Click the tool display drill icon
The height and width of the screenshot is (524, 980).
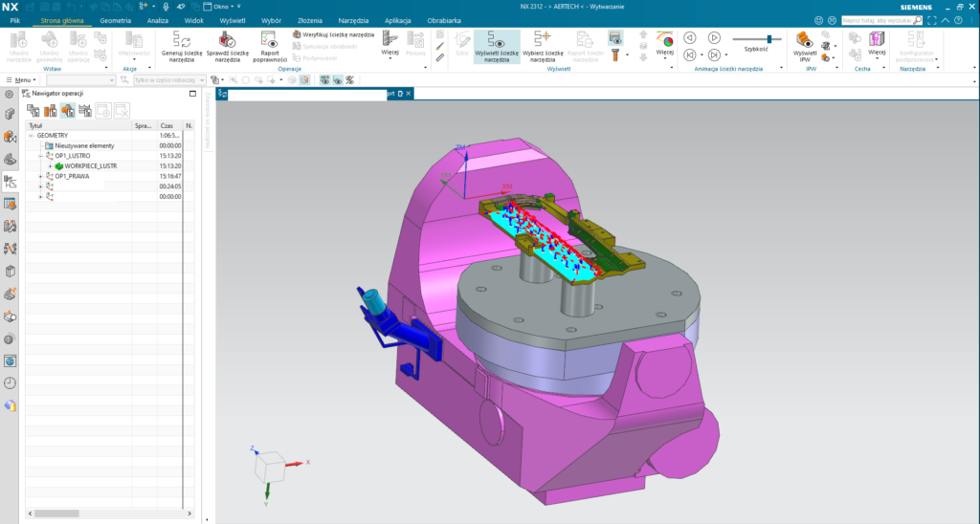(x=615, y=55)
